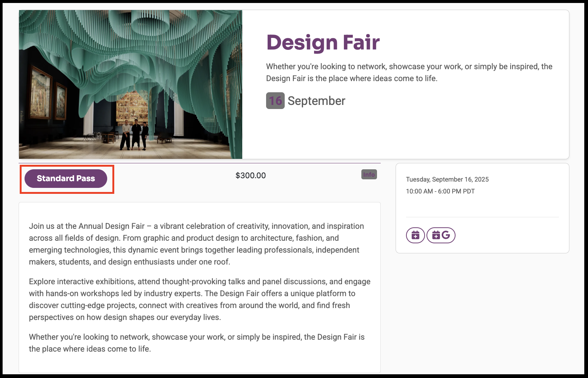Add event to Google Calendar icon
The image size is (588, 378).
pyautogui.click(x=441, y=235)
